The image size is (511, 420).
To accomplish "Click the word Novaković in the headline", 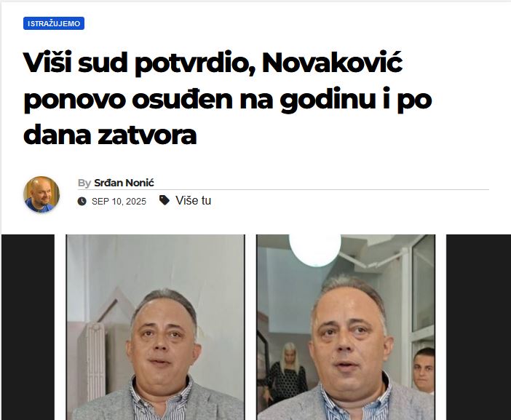I will click(333, 63).
